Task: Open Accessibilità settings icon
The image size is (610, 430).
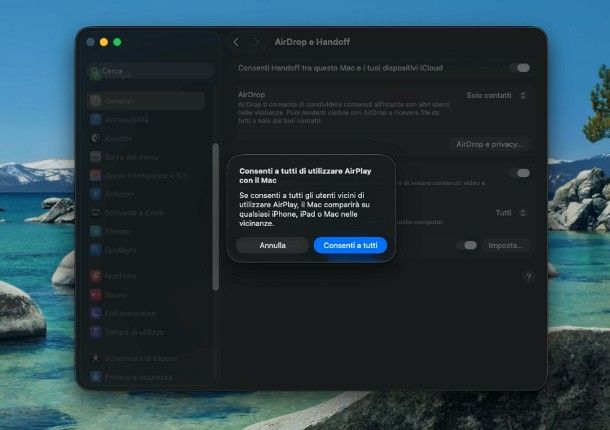Action: coord(96,119)
